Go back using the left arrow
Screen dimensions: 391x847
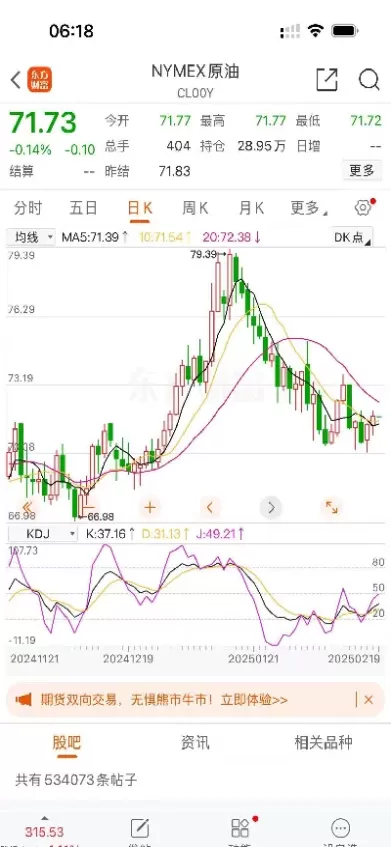(16, 80)
